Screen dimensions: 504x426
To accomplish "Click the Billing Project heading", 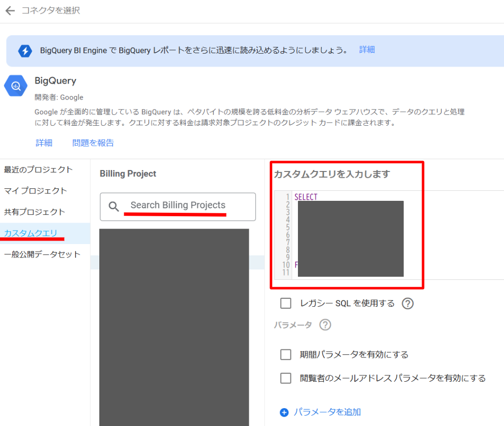I will tap(128, 174).
